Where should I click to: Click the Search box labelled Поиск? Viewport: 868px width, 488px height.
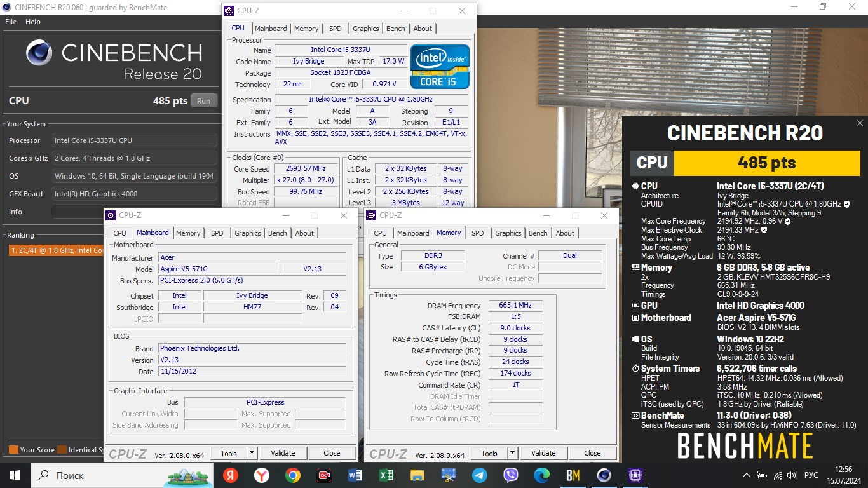coord(123,475)
